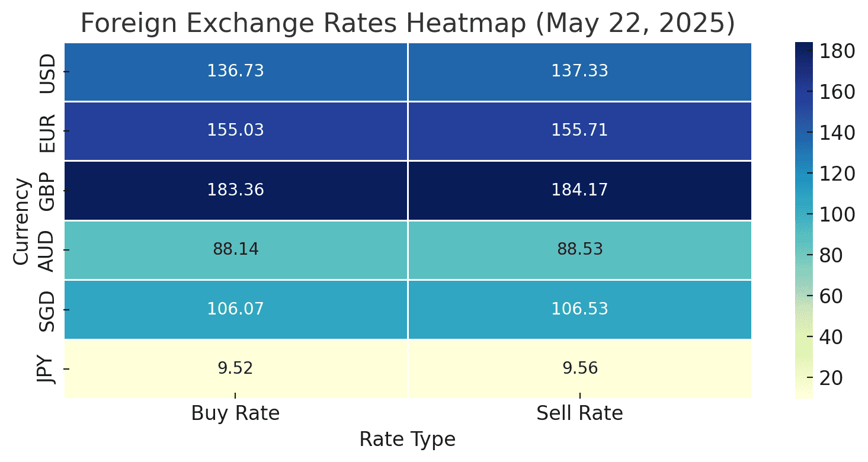Click the AUD Buy Rate cell 88.14
Image resolution: width=868 pixels, height=462 pixels.
click(235, 249)
